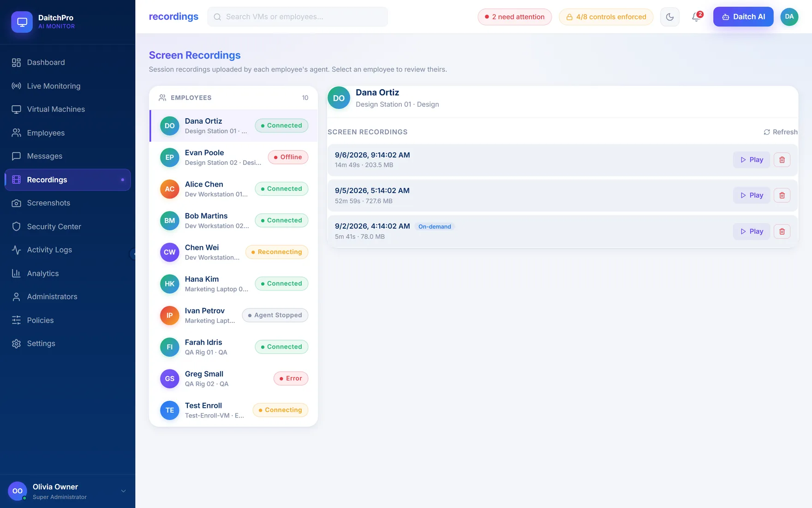Select employee Evan Poole
The width and height of the screenshot is (812, 508).
[233, 157]
